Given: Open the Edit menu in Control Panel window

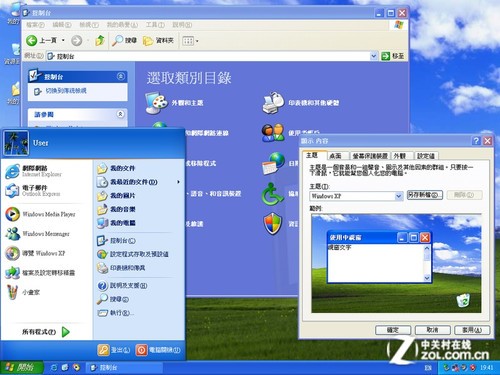Looking at the screenshot, I should click(62, 25).
